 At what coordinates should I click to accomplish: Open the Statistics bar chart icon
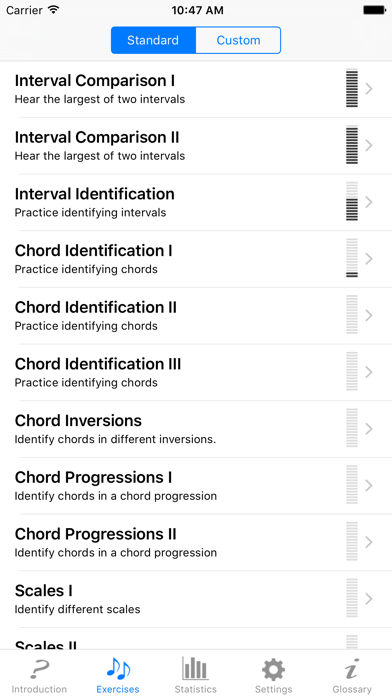click(x=195, y=669)
